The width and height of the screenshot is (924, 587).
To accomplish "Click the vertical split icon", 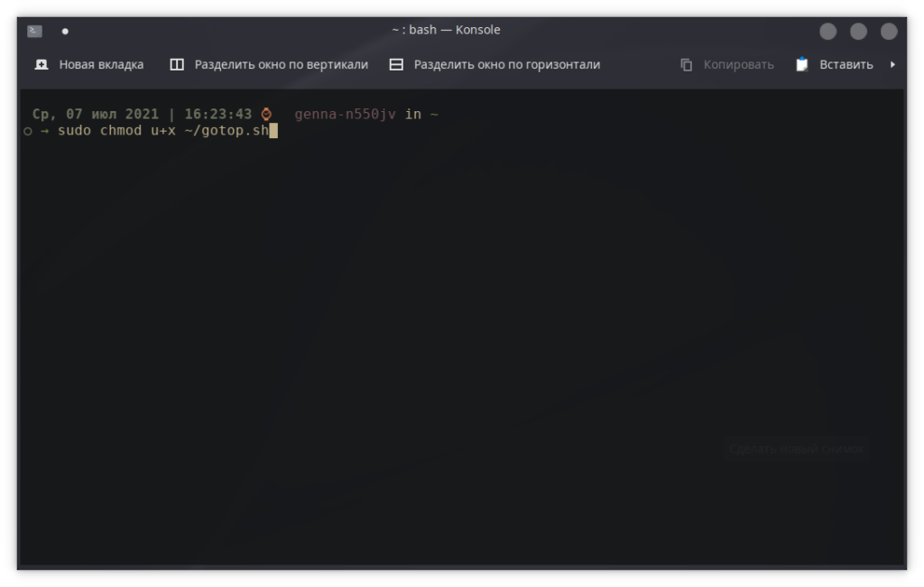I will pyautogui.click(x=177, y=64).
